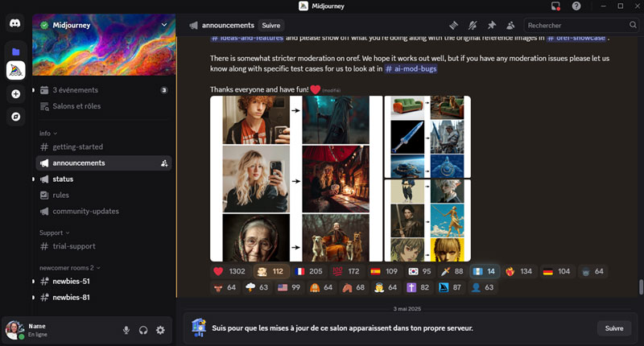Open the inbox icon in title bar
The image size is (644, 346).
coord(555,6)
